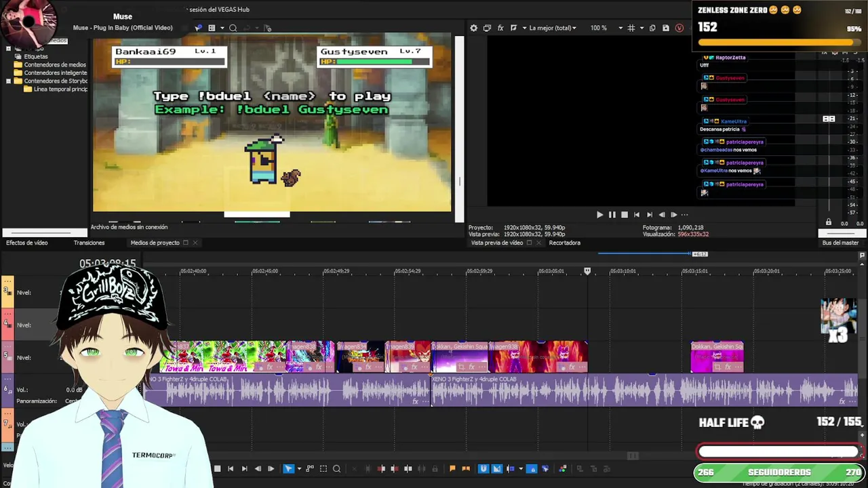Insert a region with the double flag icon

tap(465, 468)
